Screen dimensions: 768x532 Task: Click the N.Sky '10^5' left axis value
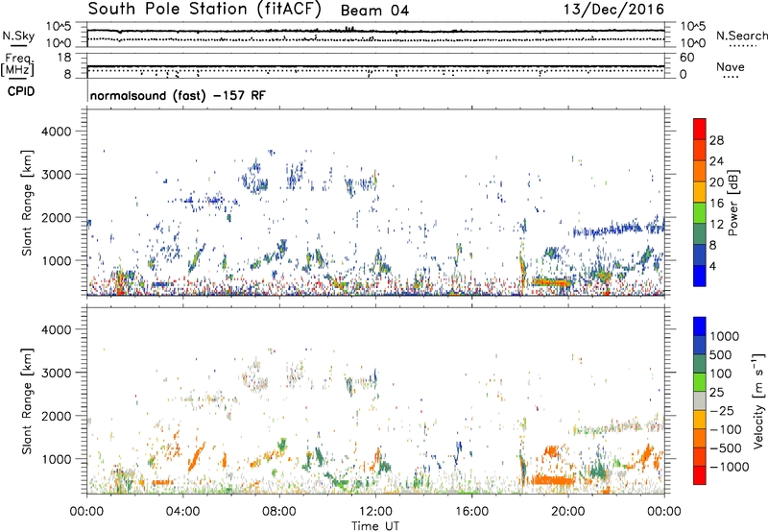(x=59, y=27)
